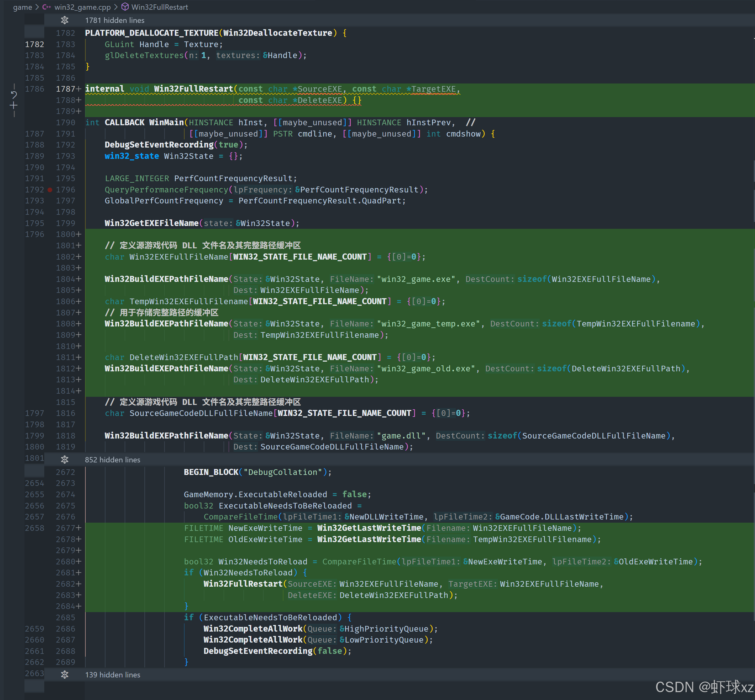The width and height of the screenshot is (755, 700).
Task: Click breadcrumb chevron after game
Action: 37,7
